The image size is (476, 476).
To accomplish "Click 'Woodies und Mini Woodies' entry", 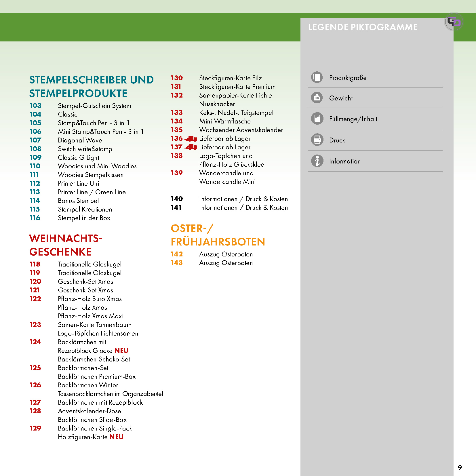I will (x=97, y=166).
